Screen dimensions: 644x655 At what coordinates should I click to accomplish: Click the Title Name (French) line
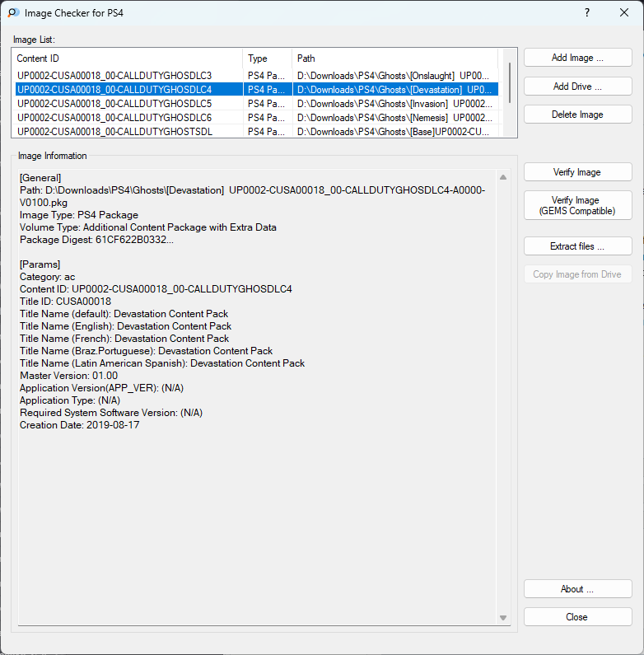[x=124, y=339]
